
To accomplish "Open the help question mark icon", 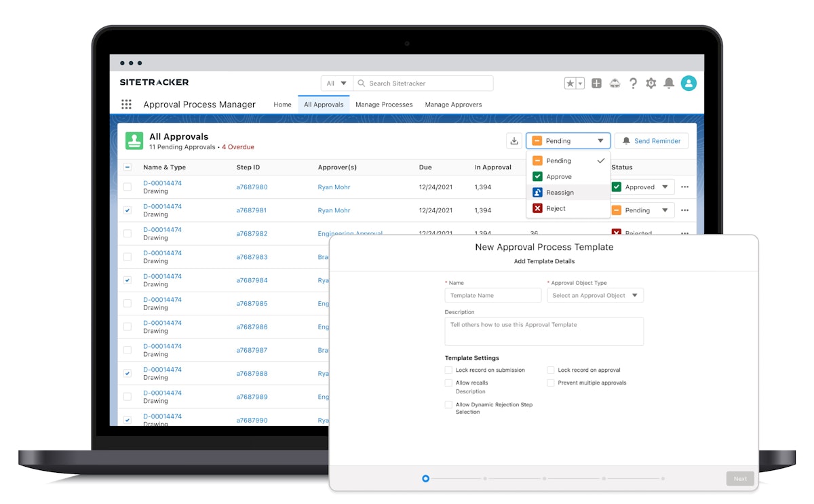I will [633, 83].
